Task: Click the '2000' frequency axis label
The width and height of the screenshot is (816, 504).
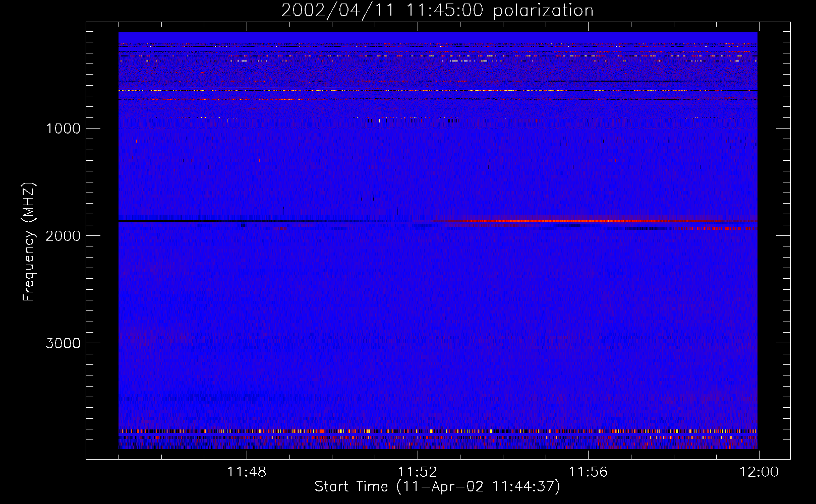Action: (x=63, y=236)
